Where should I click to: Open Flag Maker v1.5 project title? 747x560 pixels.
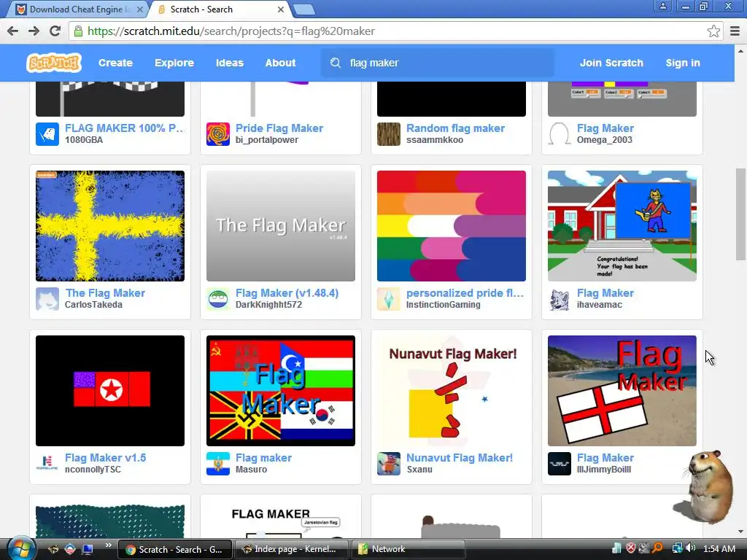click(x=105, y=458)
